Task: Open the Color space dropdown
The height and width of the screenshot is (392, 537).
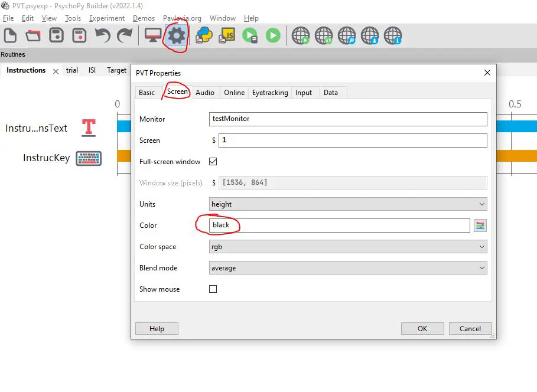Action: tap(348, 247)
